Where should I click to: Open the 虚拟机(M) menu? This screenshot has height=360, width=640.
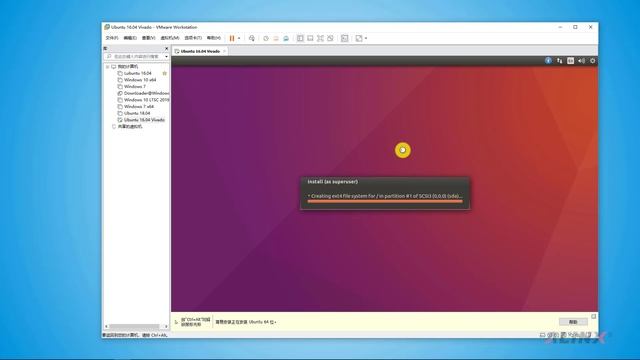coord(170,38)
